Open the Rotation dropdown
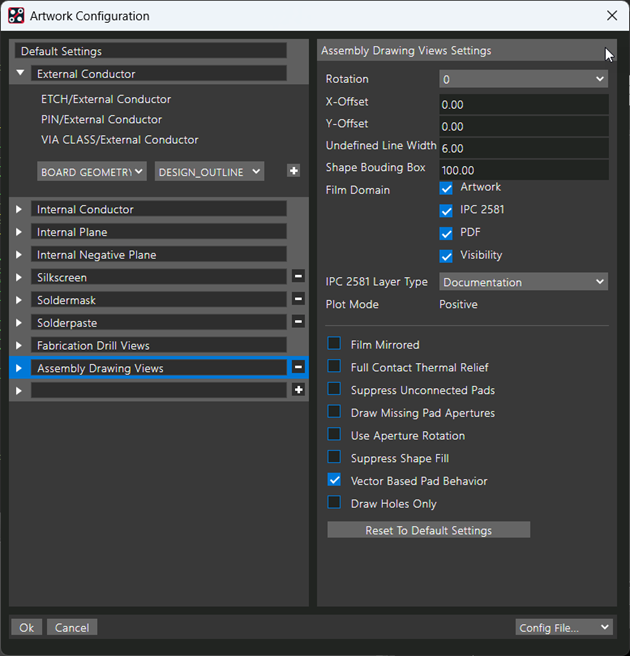This screenshot has width=630, height=656. [524, 79]
